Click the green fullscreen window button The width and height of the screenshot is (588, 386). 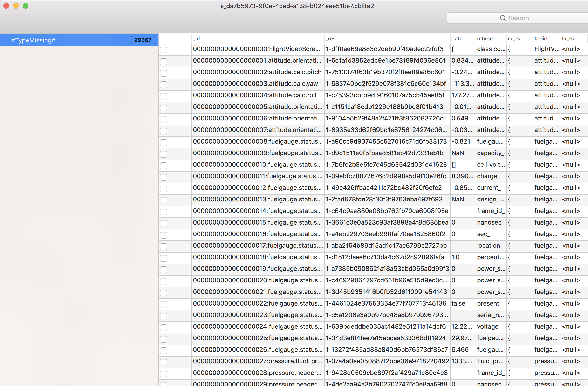26,6
